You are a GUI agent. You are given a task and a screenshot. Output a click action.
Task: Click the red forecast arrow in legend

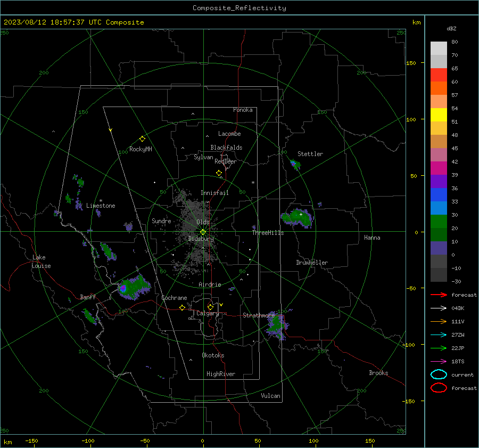(439, 295)
